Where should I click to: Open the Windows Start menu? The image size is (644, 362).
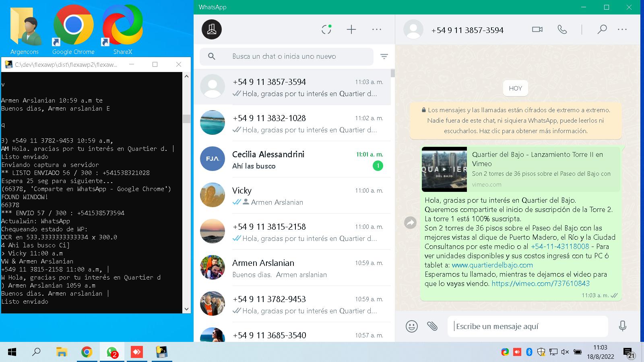12,352
